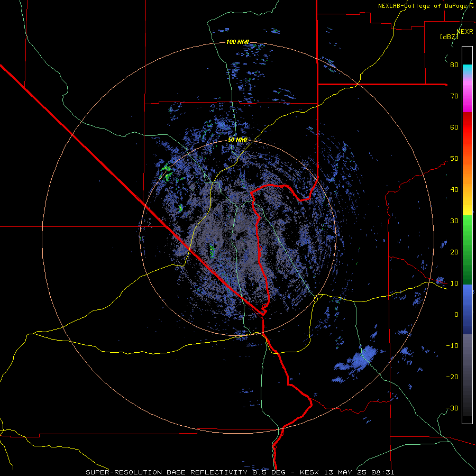Click the '40' value on dBZ scale
This screenshot has height=476, width=476.
(454, 190)
